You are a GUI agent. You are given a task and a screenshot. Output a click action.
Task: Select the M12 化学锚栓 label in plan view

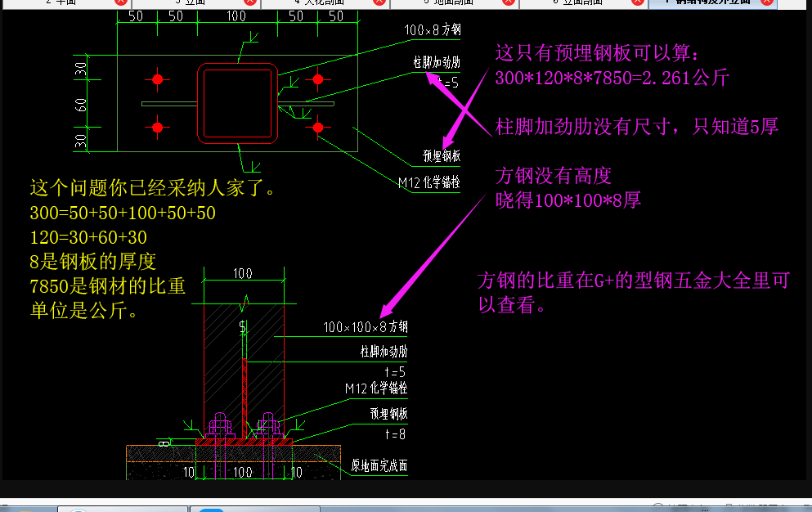428,182
